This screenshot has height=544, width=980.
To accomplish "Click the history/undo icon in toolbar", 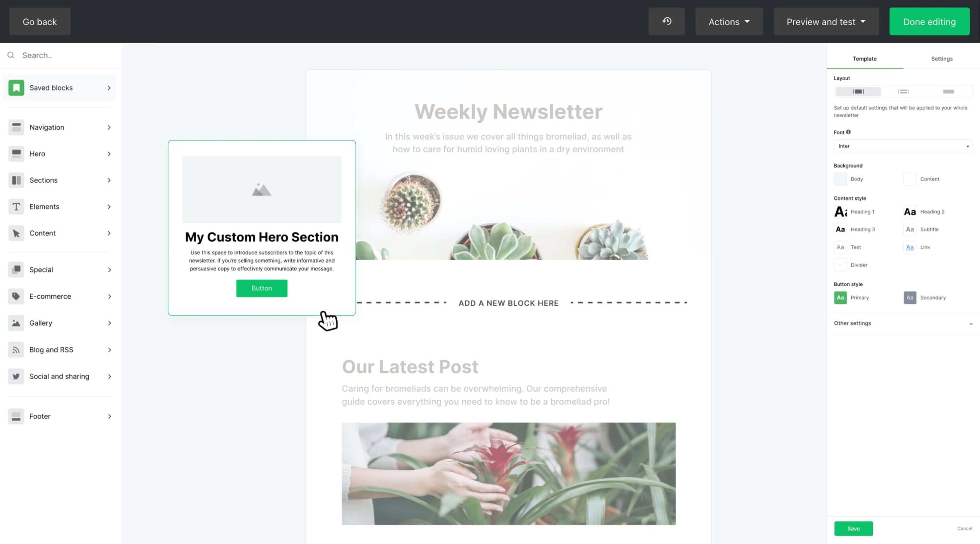I will 667,21.
